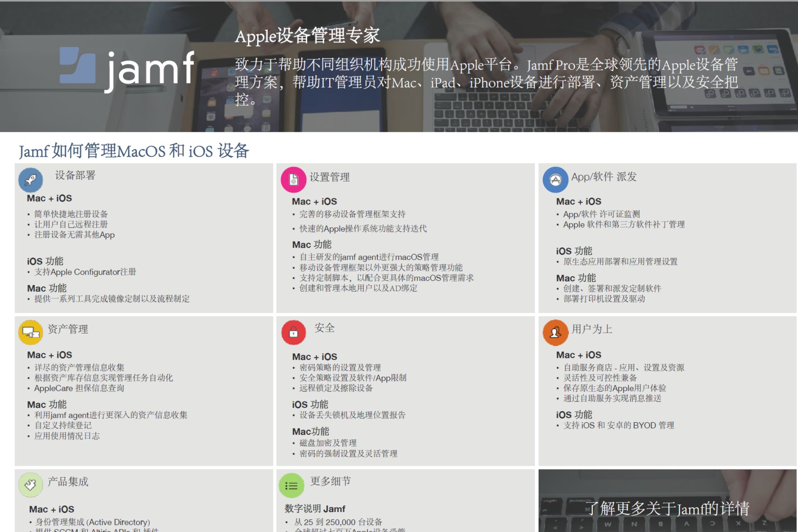Screen dimensions: 798x532
Task: Click the 产品集成 card title
Action: coord(68,482)
